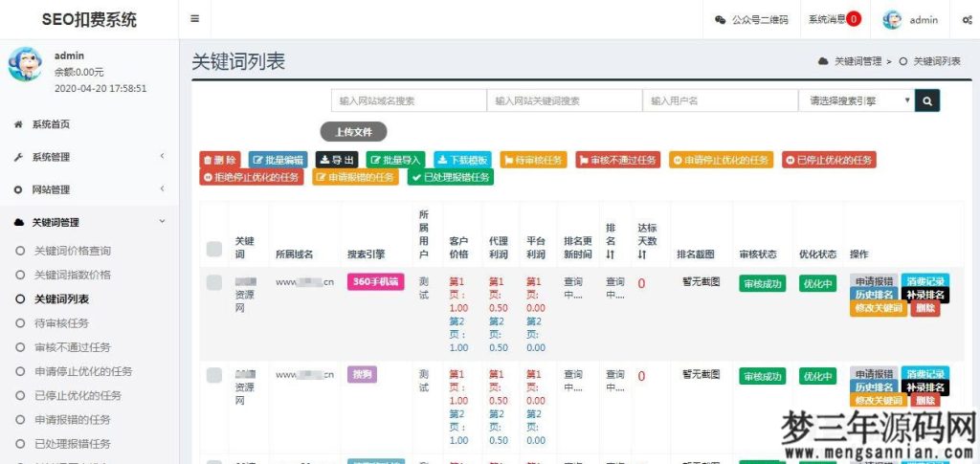
Task: Click 补录排名 in 360手机端 row
Action: 925,294
